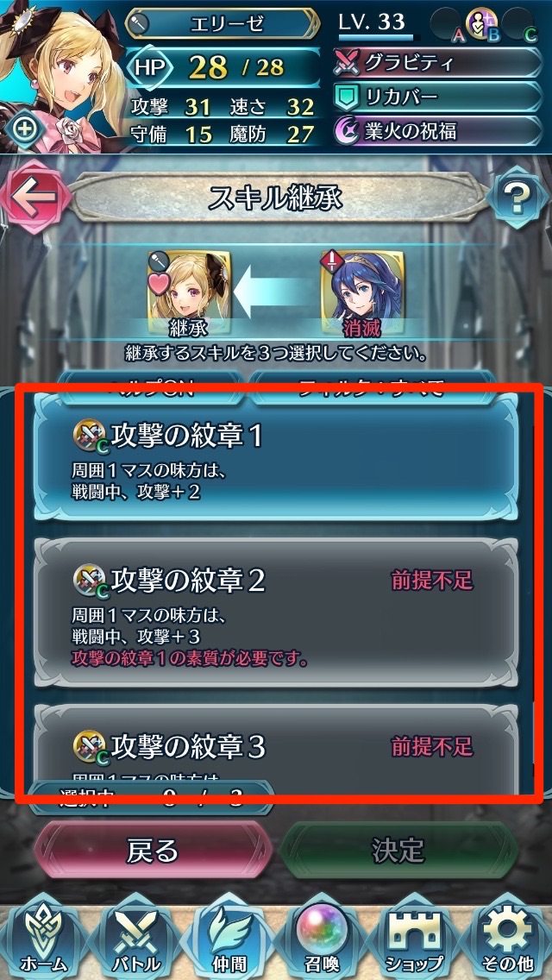Tap the plus icon on Elise's portrait

pyautogui.click(x=26, y=129)
